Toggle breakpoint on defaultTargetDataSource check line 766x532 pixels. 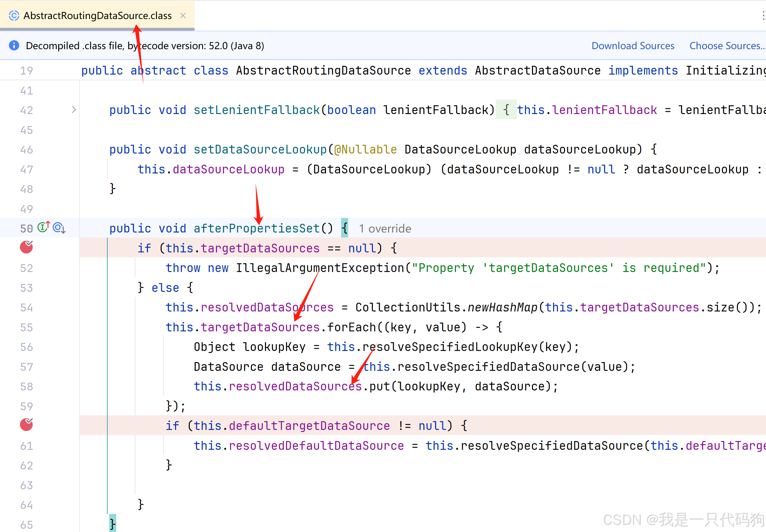pos(26,425)
